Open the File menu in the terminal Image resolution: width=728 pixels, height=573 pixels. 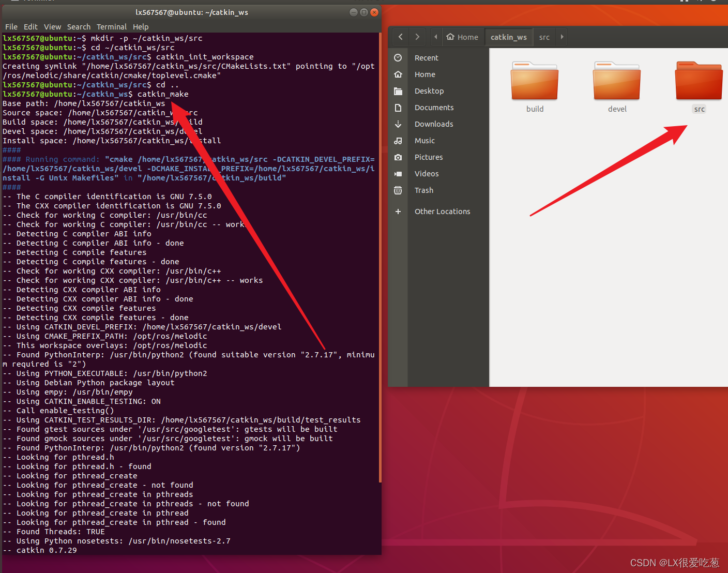[11, 27]
